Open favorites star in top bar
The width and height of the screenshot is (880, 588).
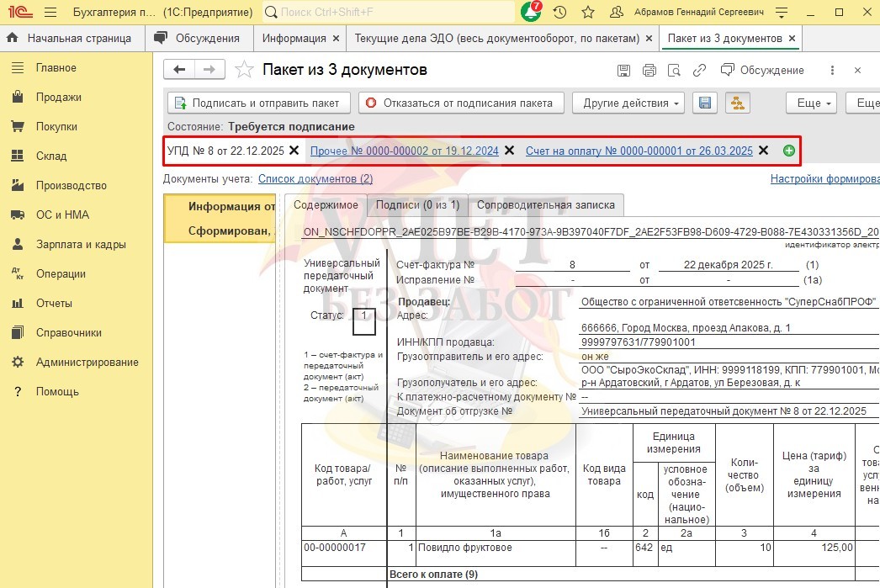(588, 13)
